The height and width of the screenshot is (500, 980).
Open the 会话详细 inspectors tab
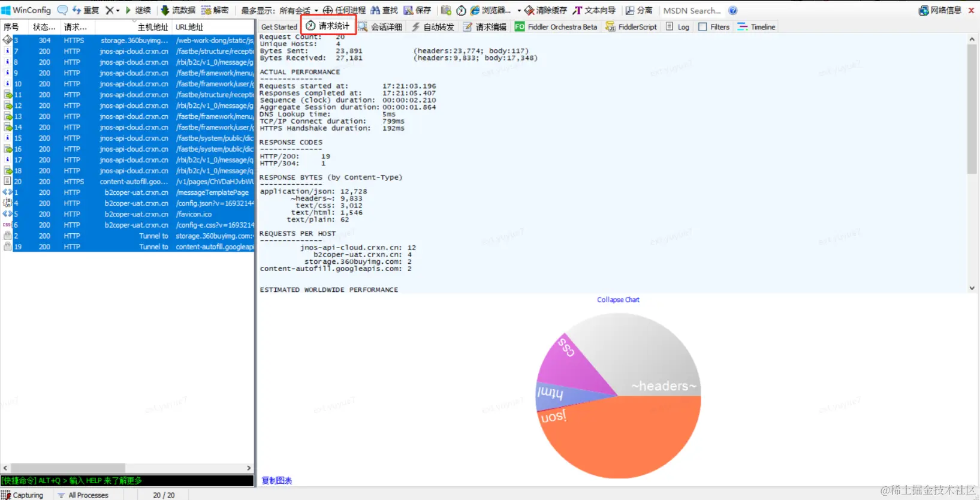pos(380,27)
